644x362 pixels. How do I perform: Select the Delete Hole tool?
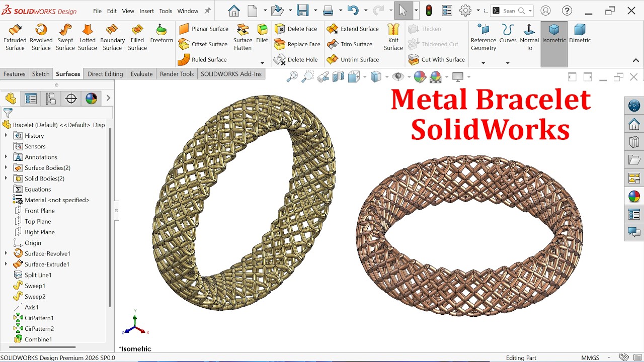296,59
